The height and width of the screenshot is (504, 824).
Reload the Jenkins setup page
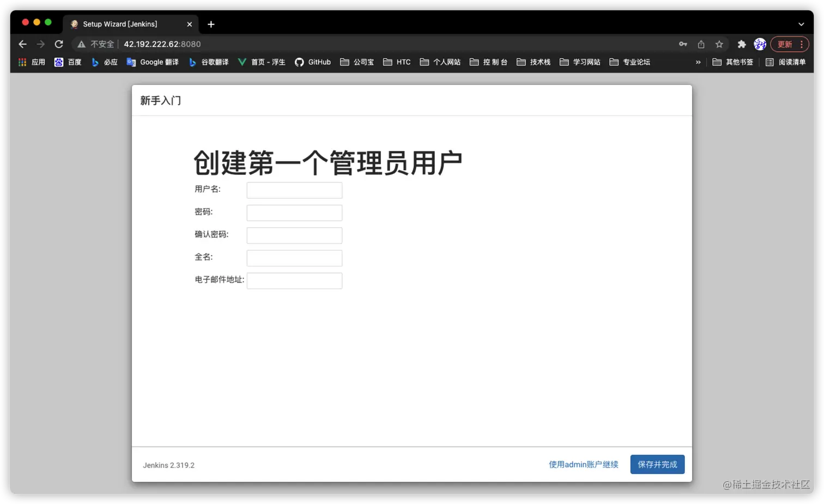(x=59, y=44)
